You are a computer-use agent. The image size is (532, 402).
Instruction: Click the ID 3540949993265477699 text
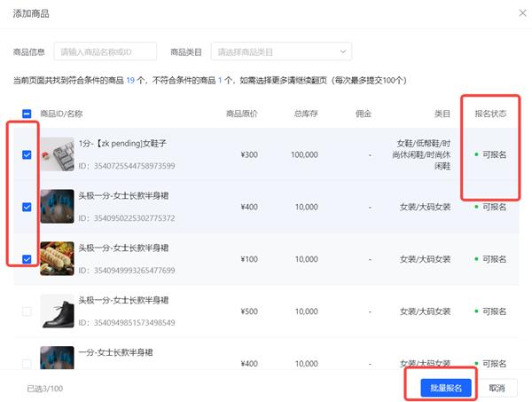tap(127, 271)
